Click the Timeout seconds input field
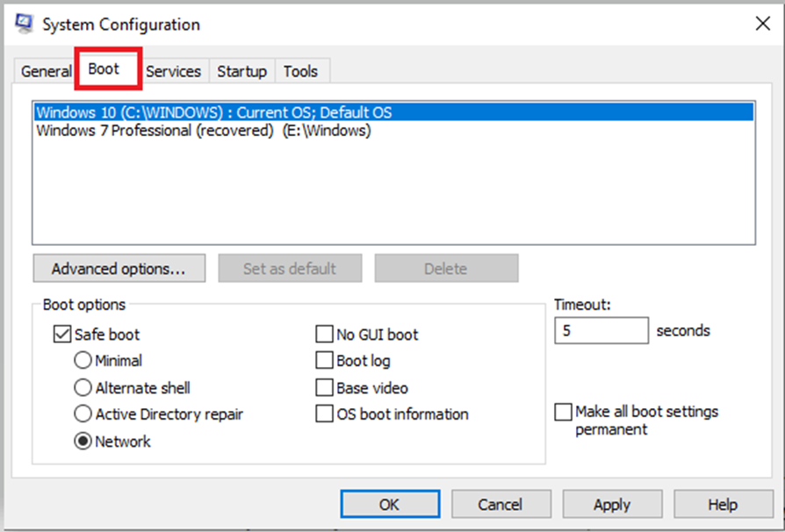This screenshot has width=785, height=532. [x=601, y=331]
